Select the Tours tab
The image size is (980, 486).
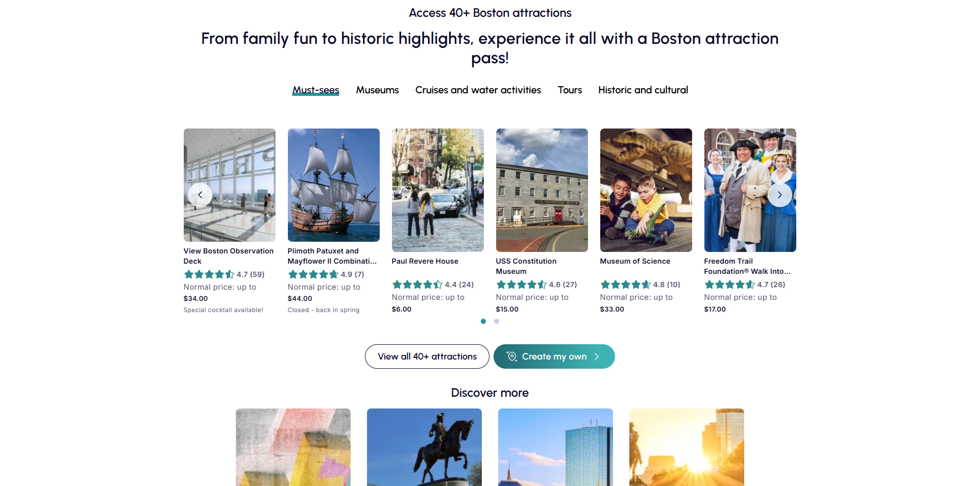(x=570, y=90)
